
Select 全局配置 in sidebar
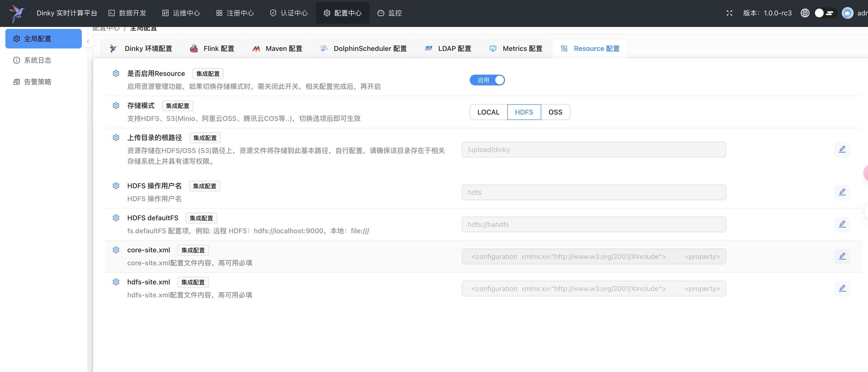click(44, 39)
